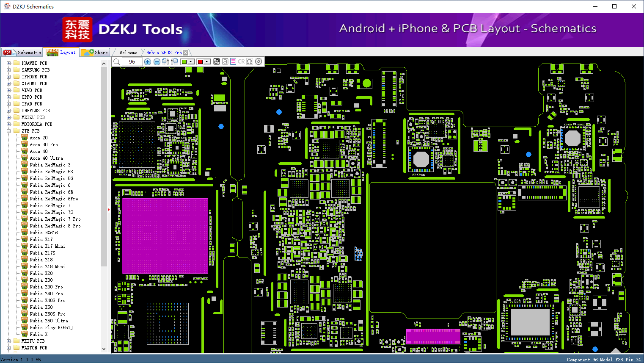This screenshot has height=363, width=644.
Task: Click the PADS icon beside Nubia Z50 Ultra
Action: (25, 321)
